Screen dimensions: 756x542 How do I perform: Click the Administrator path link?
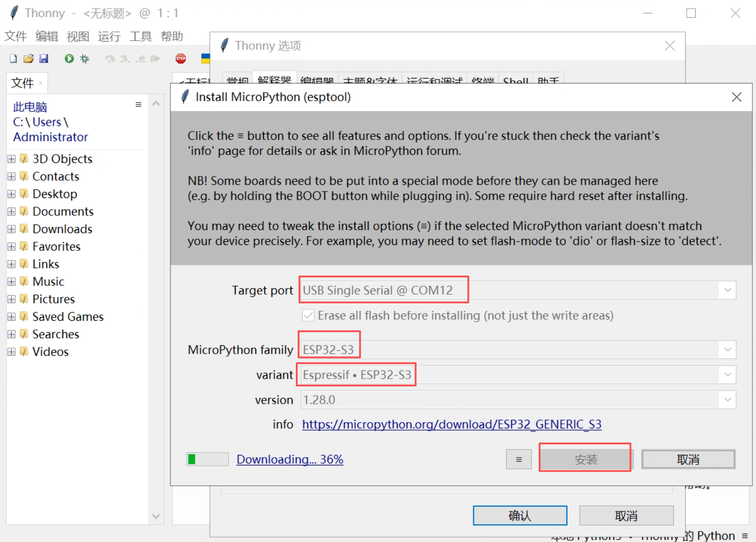click(x=51, y=137)
